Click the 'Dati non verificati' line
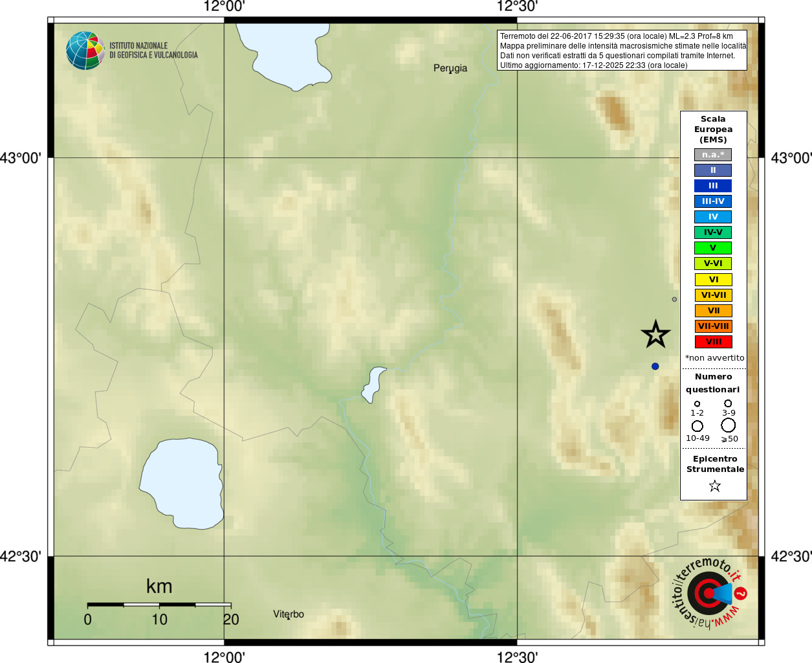 [617, 56]
